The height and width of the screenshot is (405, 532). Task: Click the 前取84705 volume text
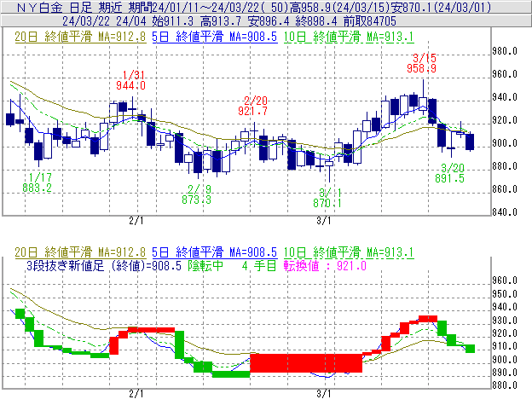pyautogui.click(x=370, y=21)
